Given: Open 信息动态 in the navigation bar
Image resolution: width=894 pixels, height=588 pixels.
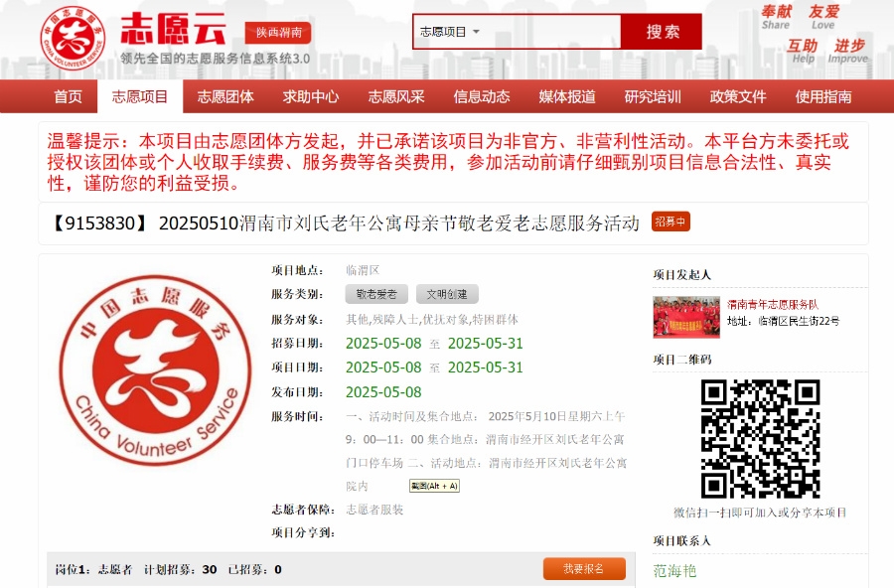Looking at the screenshot, I should [482, 96].
